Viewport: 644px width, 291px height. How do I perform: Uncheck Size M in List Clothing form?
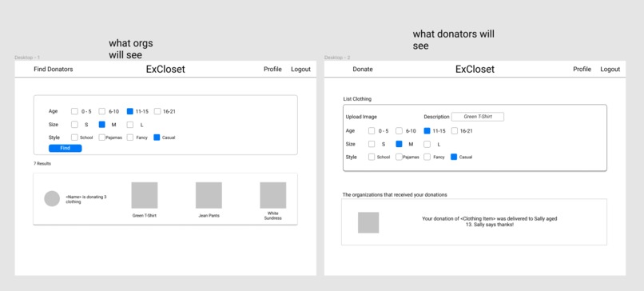coord(399,144)
